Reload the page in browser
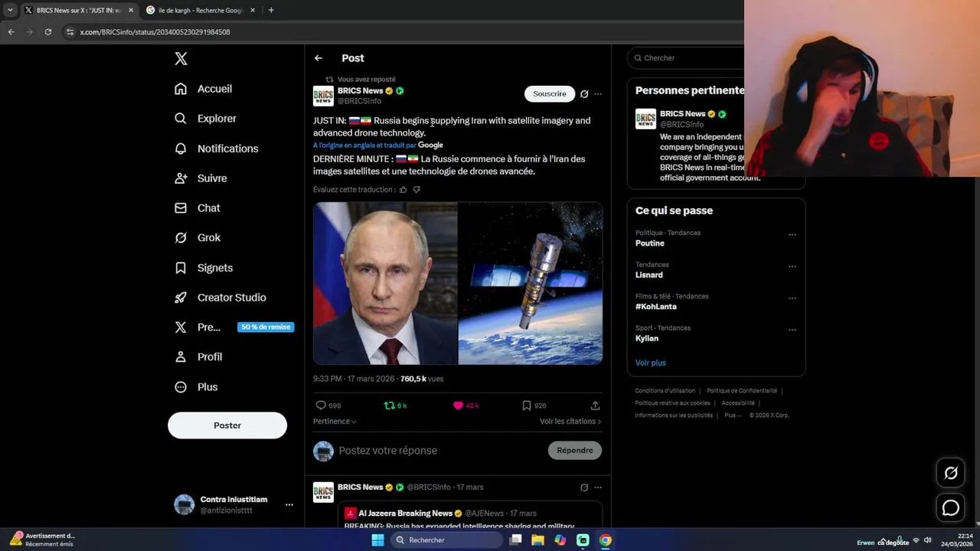Screen dimensions: 980x551 tap(48, 32)
